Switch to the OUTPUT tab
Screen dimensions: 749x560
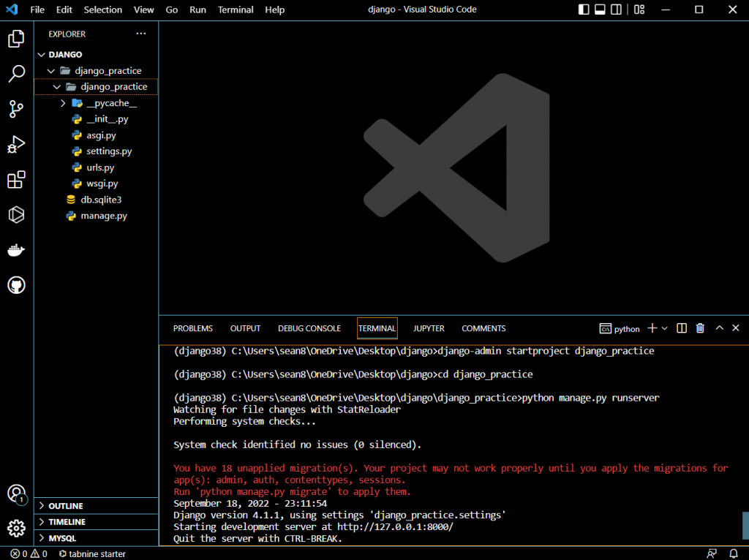pyautogui.click(x=246, y=328)
